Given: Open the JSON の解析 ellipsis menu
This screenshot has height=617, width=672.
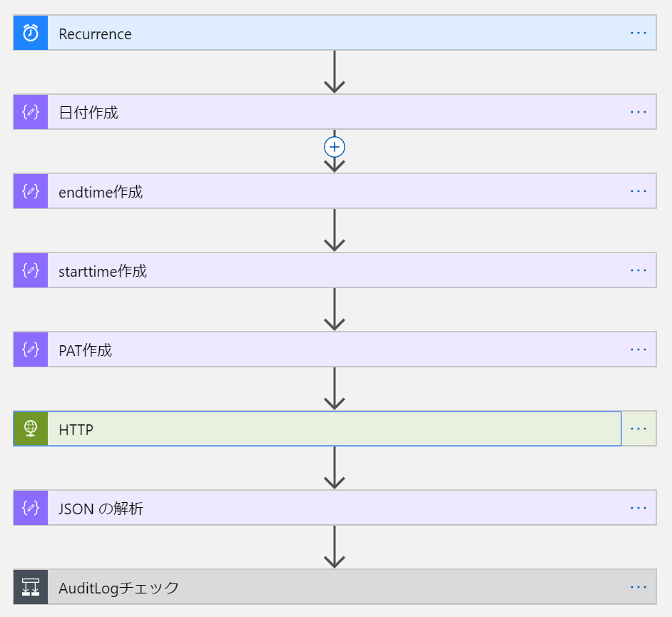Looking at the screenshot, I should coord(638,508).
